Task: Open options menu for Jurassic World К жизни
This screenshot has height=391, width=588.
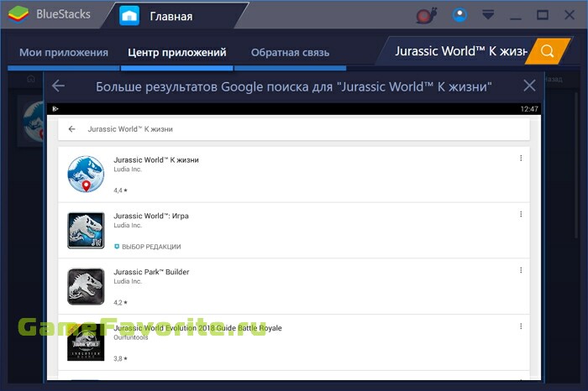Action: (521, 159)
